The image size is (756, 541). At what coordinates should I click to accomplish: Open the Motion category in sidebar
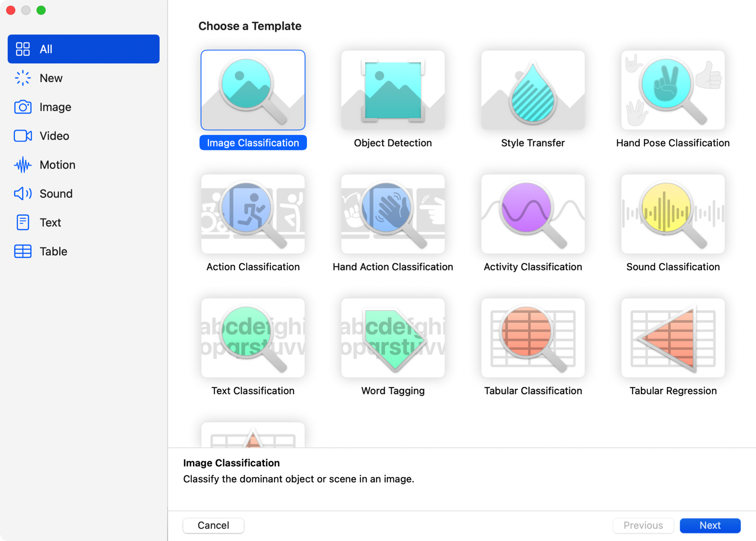pos(57,165)
